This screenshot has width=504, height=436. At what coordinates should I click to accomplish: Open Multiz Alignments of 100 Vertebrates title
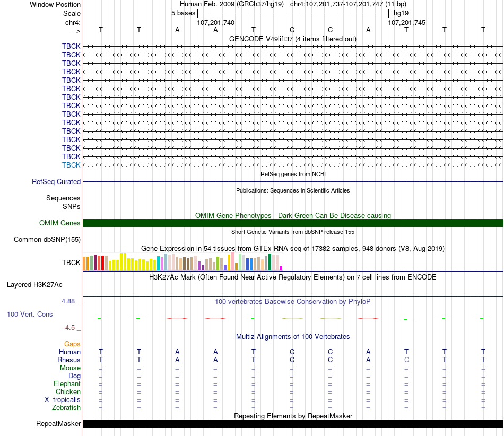coord(293,336)
